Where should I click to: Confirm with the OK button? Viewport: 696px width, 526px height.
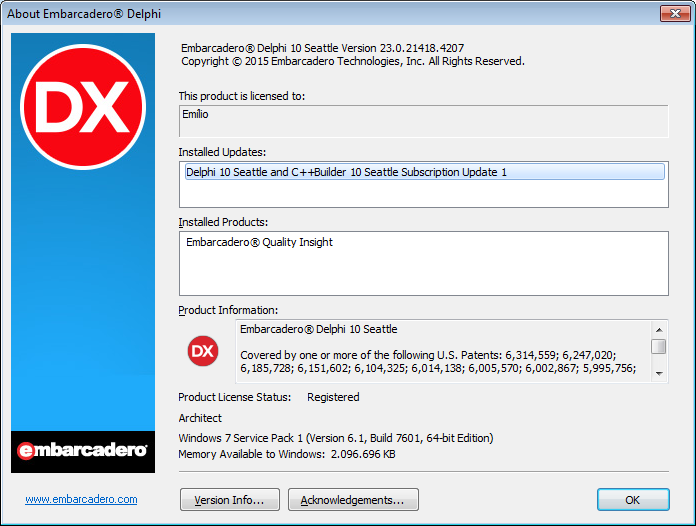[x=633, y=500]
